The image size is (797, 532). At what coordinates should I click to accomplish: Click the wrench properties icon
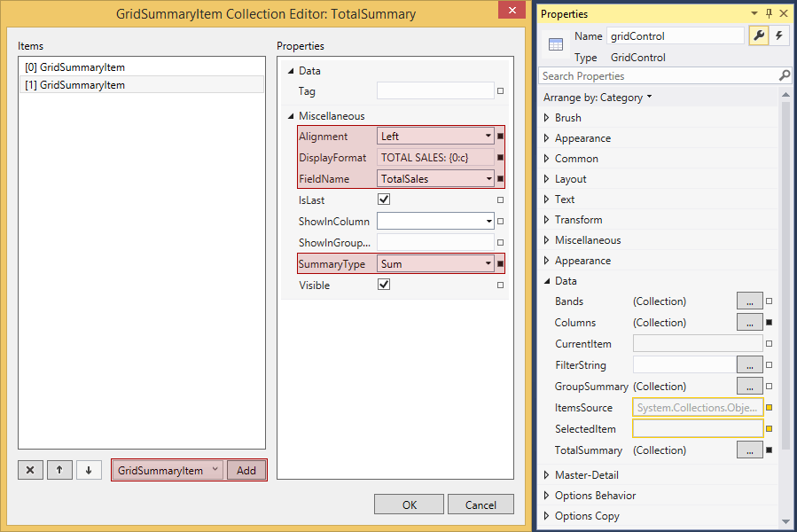point(758,35)
